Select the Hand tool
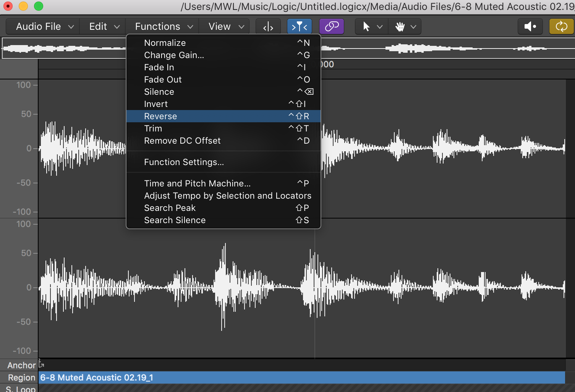The width and height of the screenshot is (575, 392). click(400, 26)
